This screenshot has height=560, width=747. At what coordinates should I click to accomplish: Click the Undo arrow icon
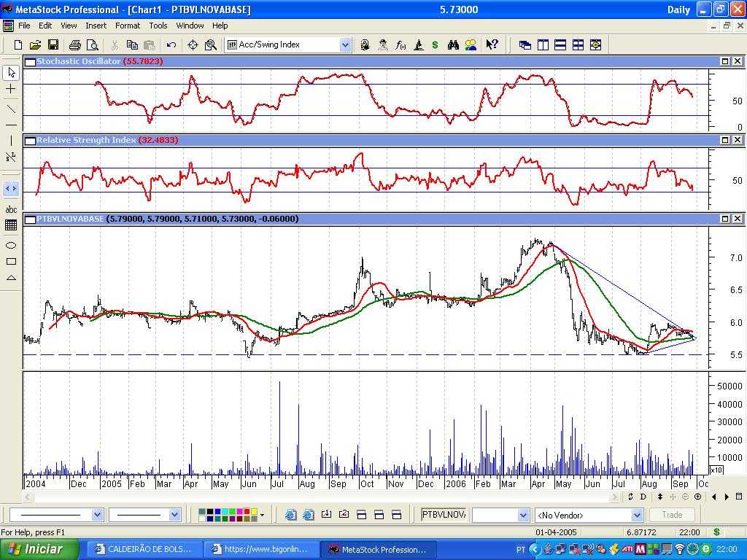171,45
